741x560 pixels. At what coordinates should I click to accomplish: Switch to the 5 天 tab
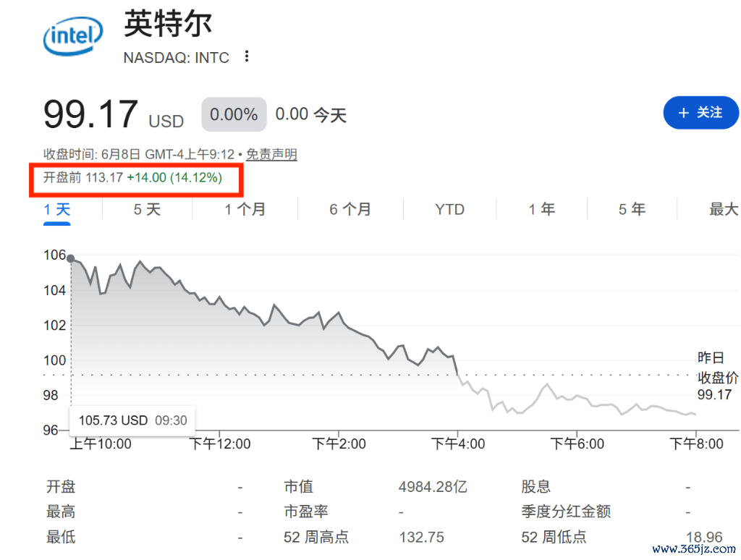pyautogui.click(x=147, y=209)
